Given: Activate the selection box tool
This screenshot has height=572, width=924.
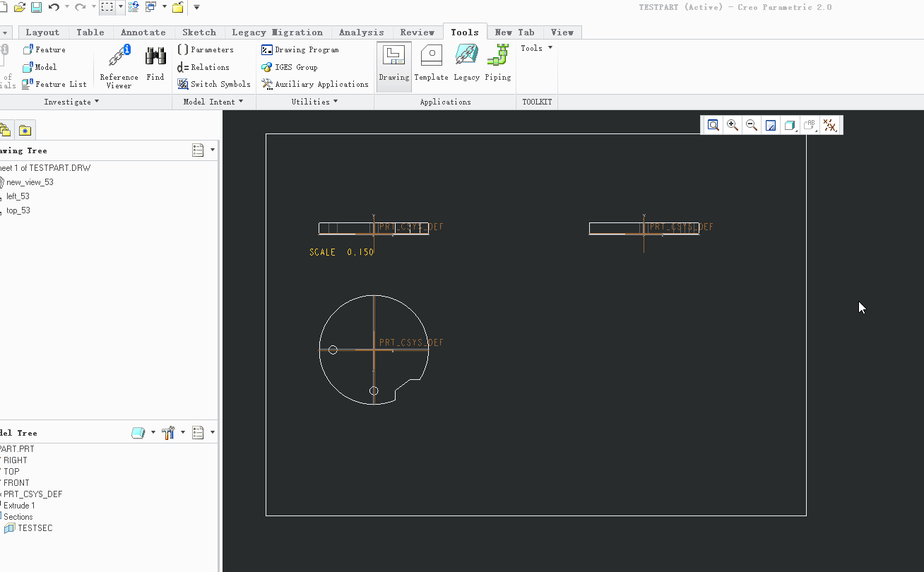Looking at the screenshot, I should pyautogui.click(x=107, y=7).
